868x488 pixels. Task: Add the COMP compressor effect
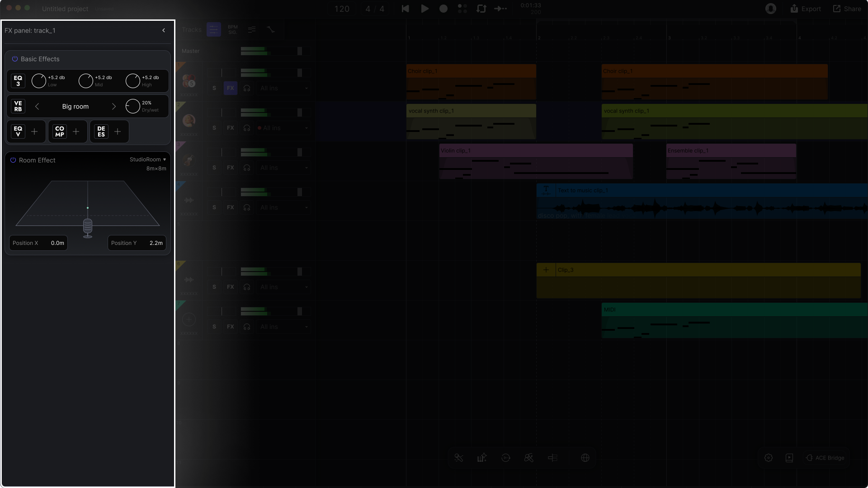[x=76, y=131]
